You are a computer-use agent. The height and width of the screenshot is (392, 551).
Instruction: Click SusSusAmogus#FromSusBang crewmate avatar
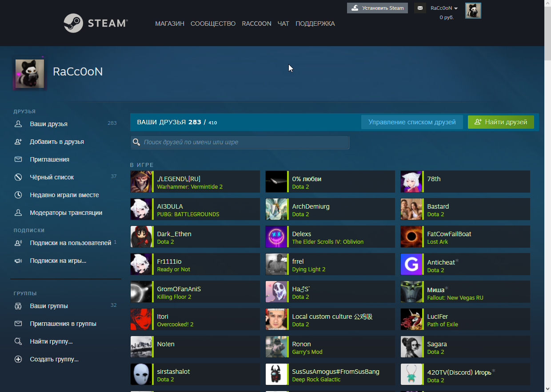tap(276, 374)
